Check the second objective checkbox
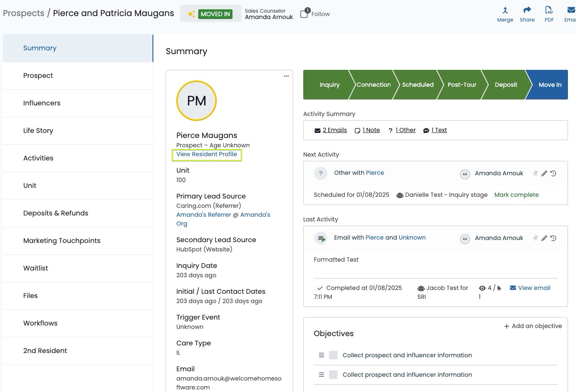 pos(333,375)
